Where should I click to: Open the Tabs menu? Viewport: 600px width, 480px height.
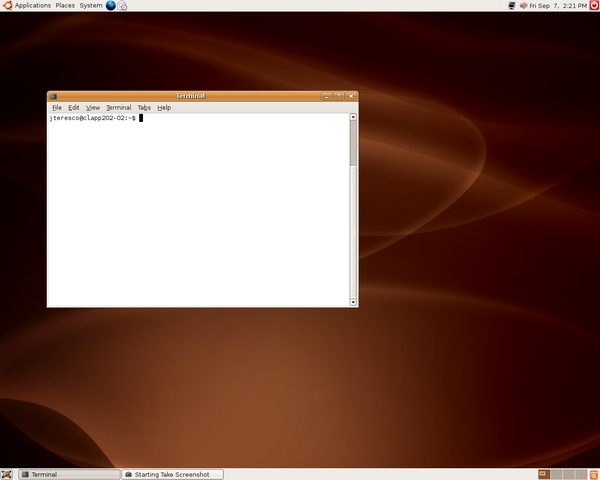(144, 108)
